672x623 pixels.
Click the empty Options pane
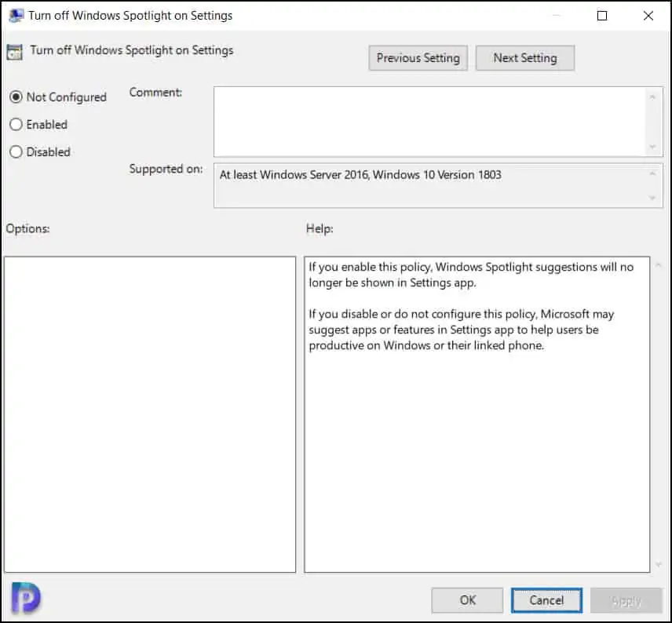150,414
